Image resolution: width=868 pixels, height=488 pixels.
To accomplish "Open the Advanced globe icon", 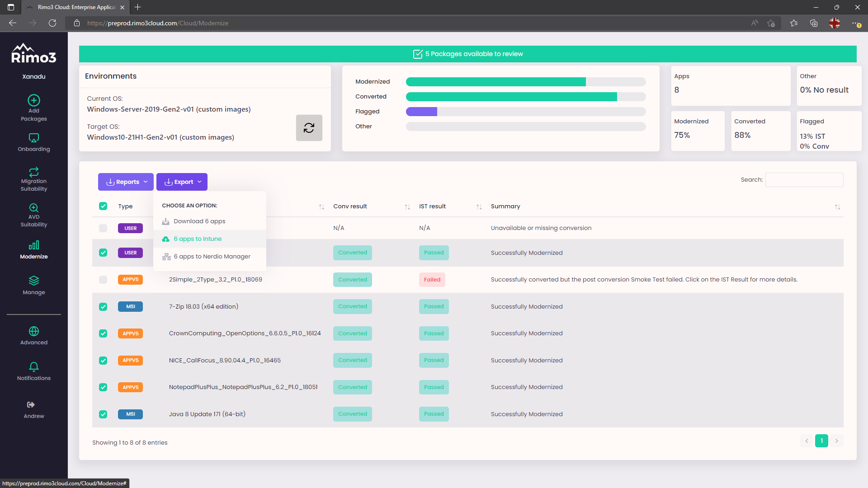I will (34, 331).
